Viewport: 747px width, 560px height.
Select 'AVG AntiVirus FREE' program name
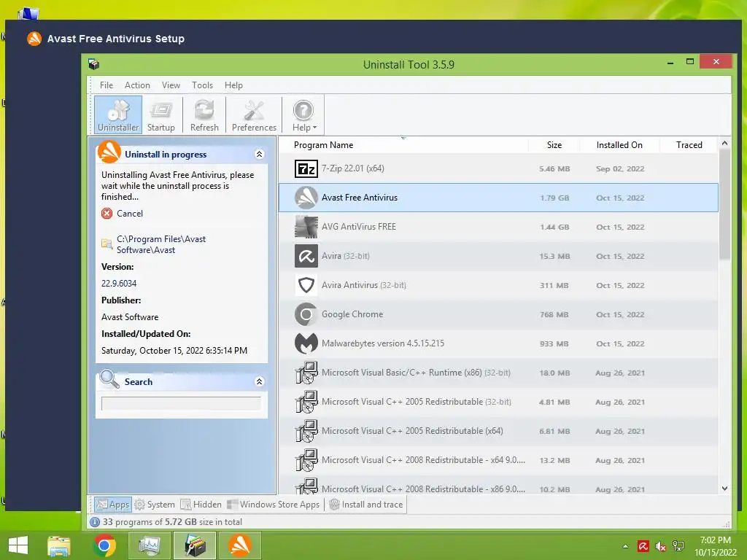tap(358, 227)
